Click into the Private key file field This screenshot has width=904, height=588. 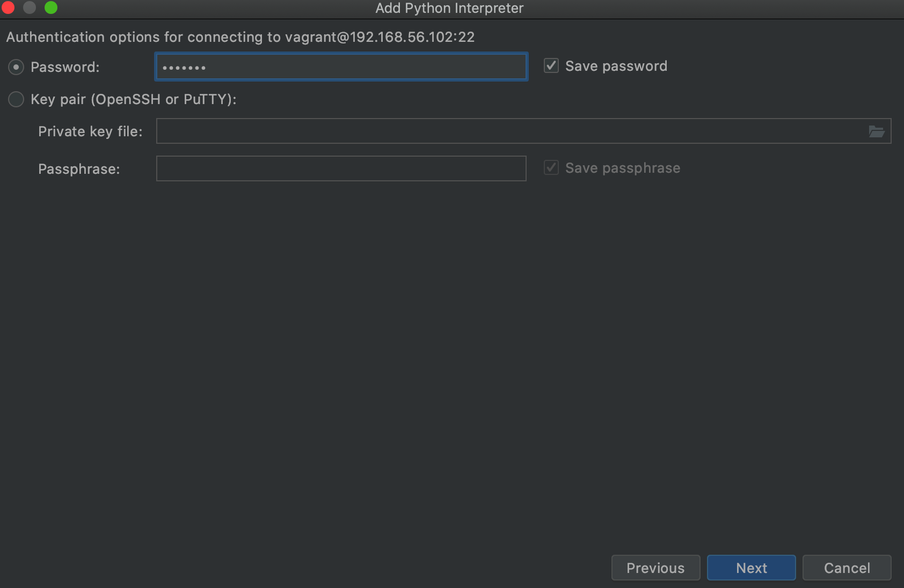coord(523,131)
